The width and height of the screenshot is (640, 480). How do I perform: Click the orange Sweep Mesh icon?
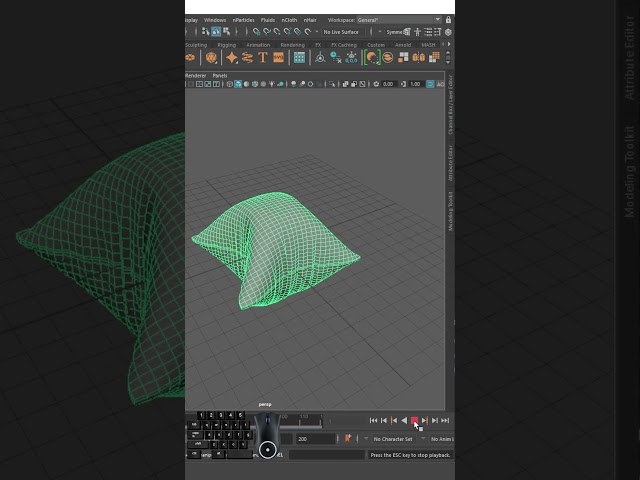(247, 58)
